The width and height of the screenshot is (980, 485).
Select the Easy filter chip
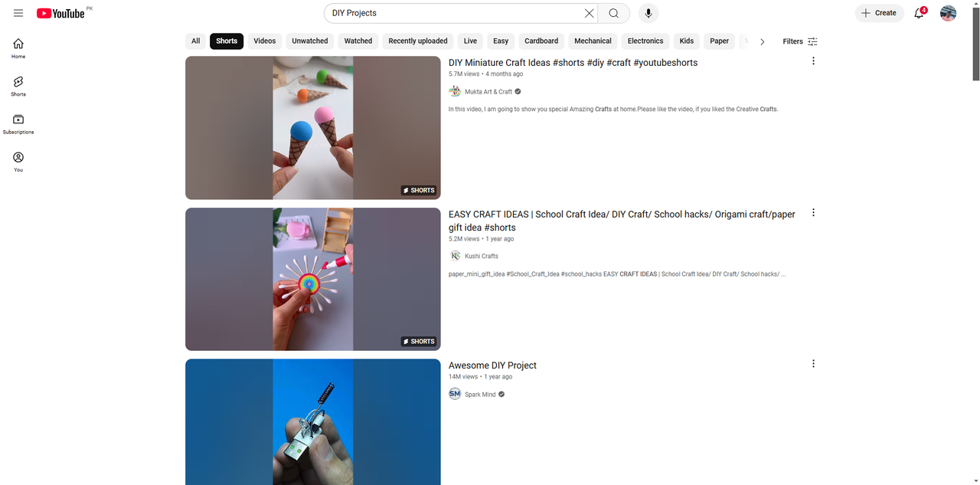[501, 41]
